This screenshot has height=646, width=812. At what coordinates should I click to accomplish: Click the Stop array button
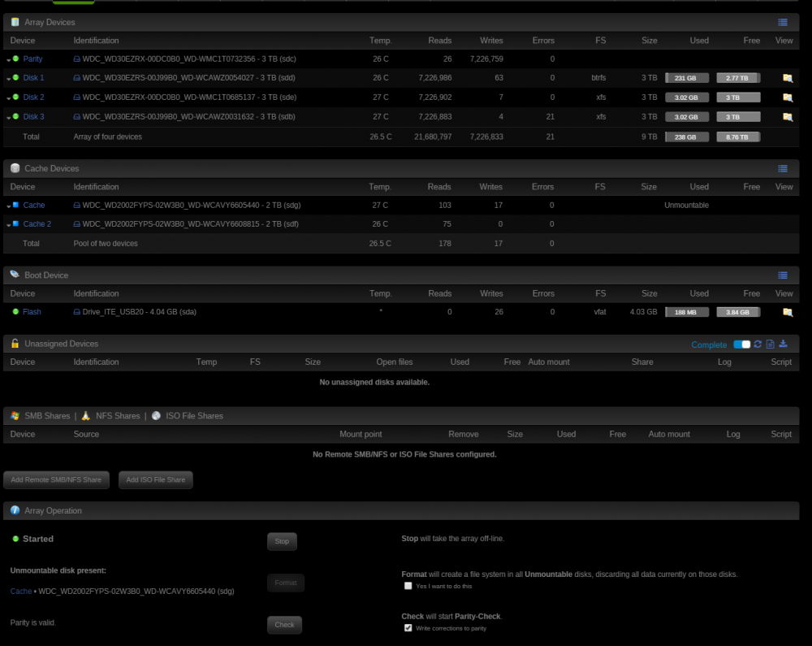coord(282,541)
